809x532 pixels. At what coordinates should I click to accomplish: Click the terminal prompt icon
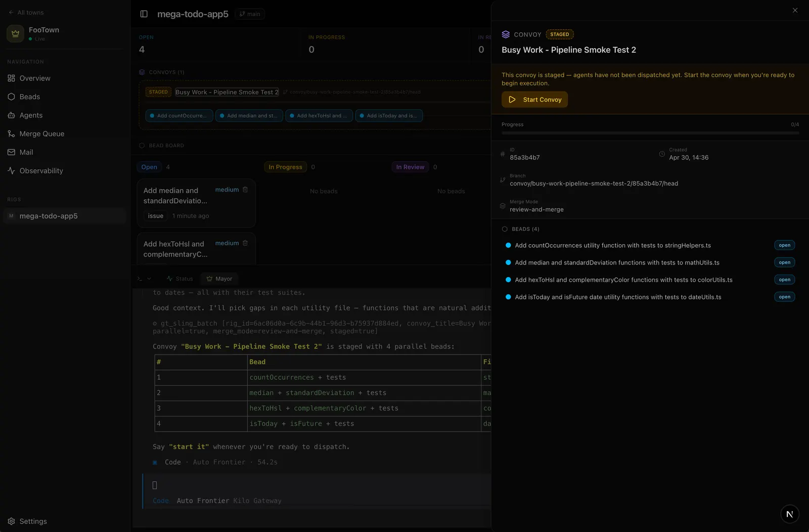tap(140, 279)
